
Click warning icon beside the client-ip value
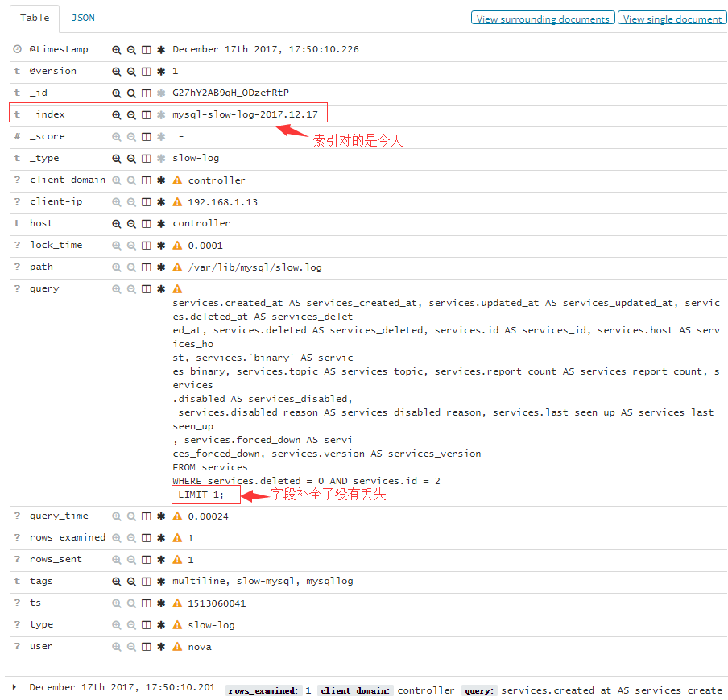[x=177, y=202]
